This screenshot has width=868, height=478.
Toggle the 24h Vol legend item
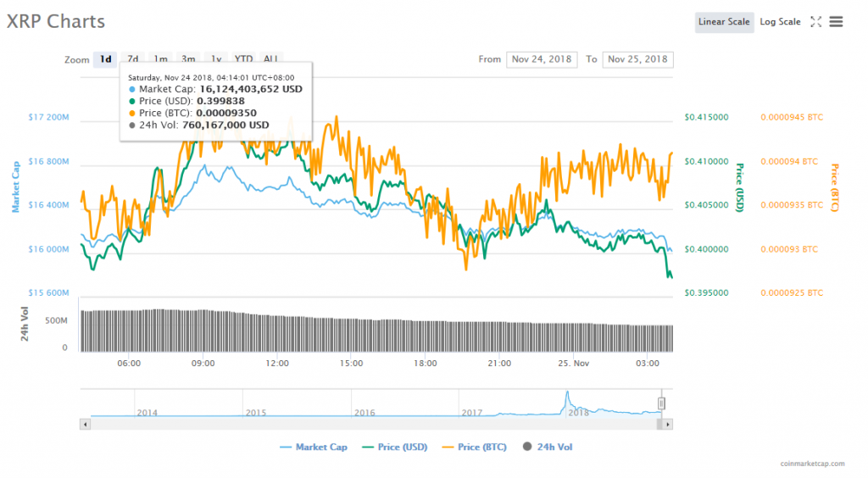(548, 447)
